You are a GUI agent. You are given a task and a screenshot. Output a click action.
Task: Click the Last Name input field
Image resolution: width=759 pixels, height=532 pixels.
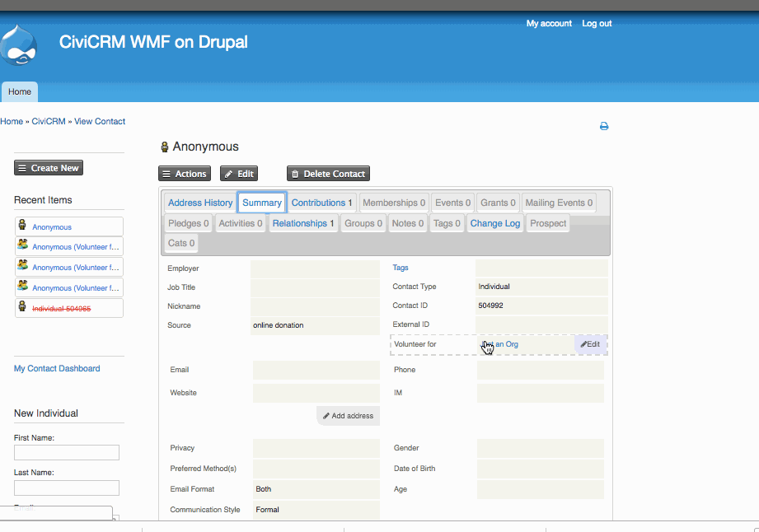click(67, 488)
